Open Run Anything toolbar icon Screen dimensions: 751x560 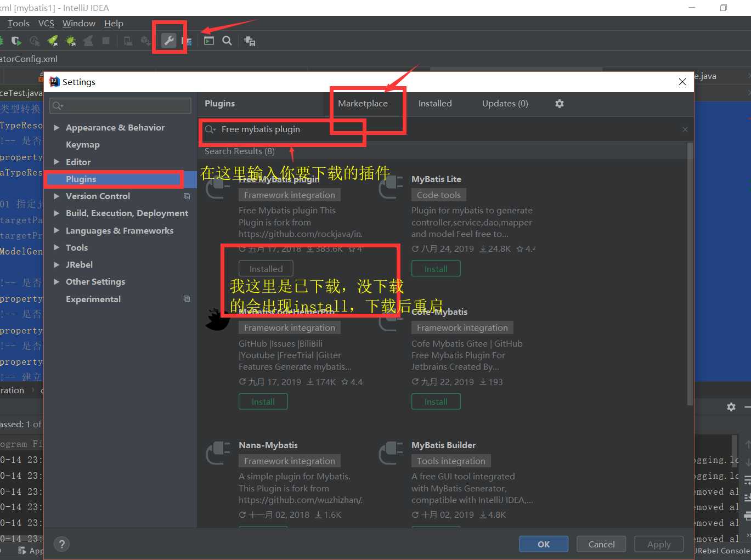coord(209,41)
